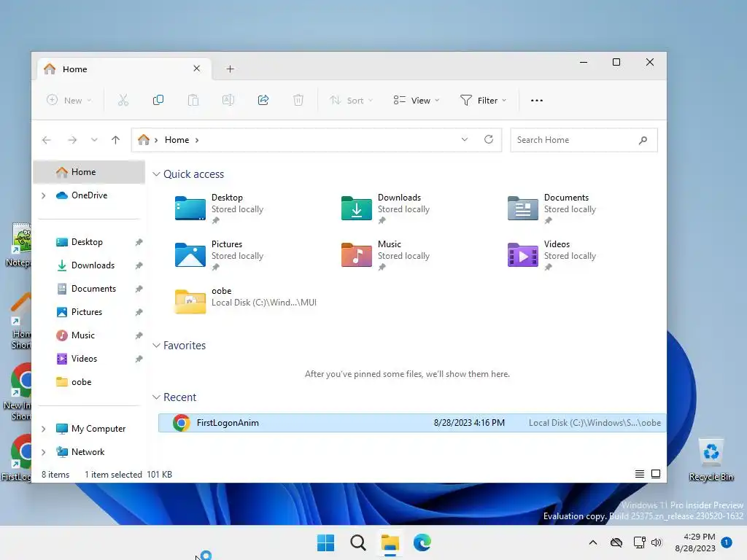Screen dimensions: 747x560
Task: Open taskbar Search
Action: [357, 542]
